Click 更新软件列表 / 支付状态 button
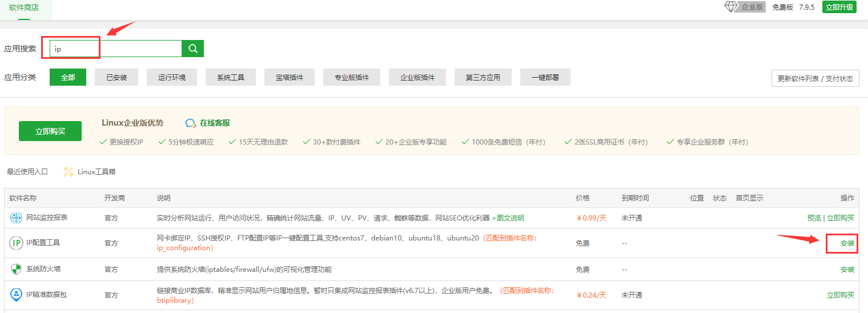The width and height of the screenshot is (868, 313). pos(815,79)
